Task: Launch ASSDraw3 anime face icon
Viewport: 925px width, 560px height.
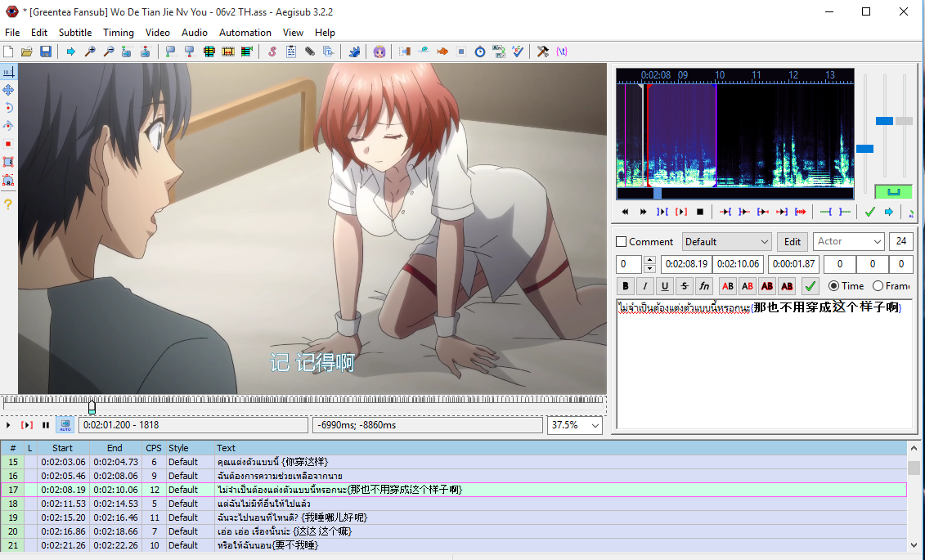Action: coord(379,52)
